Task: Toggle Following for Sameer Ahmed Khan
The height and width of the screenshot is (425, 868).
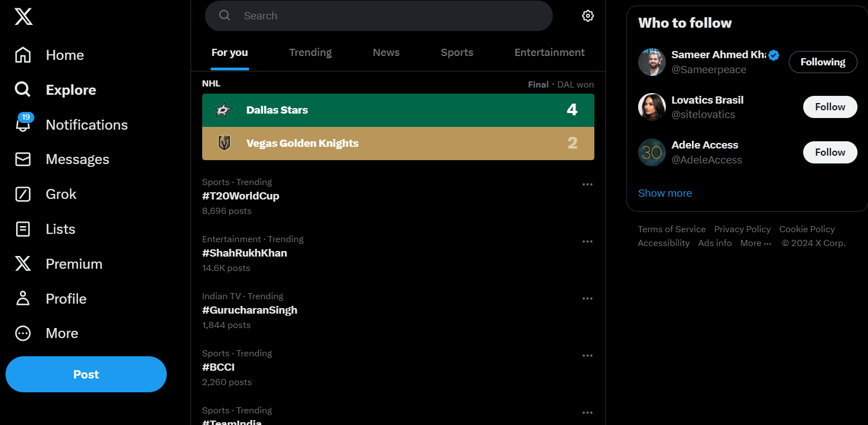Action: [x=823, y=62]
